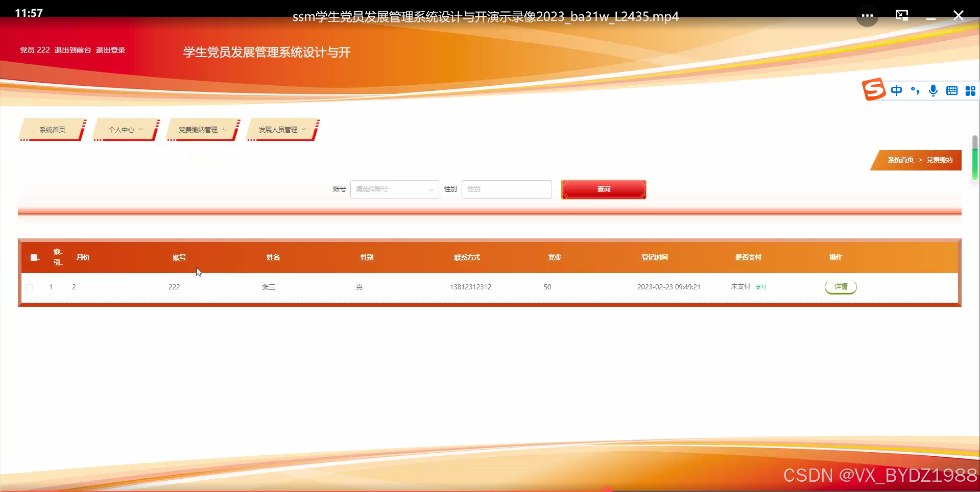The image size is (980, 492).
Task: Select the 2023-02-23 09:49:21 timestamp cell
Action: (x=668, y=287)
